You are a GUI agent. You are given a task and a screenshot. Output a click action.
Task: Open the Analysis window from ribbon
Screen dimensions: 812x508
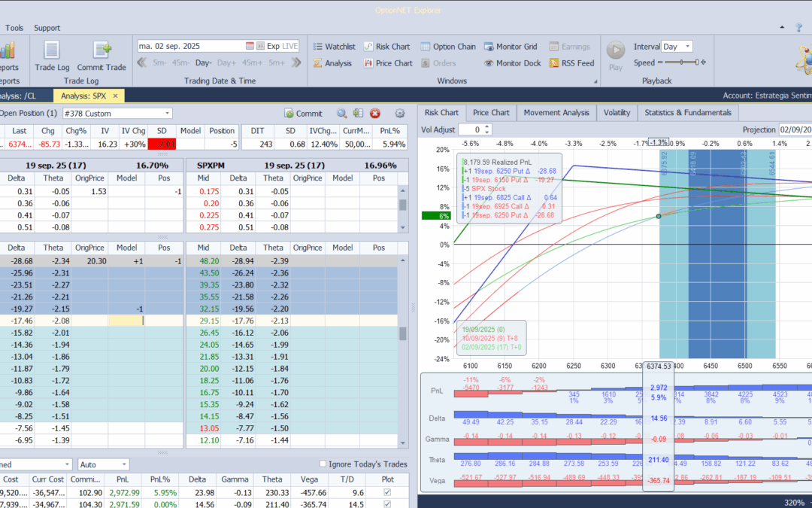(332, 63)
